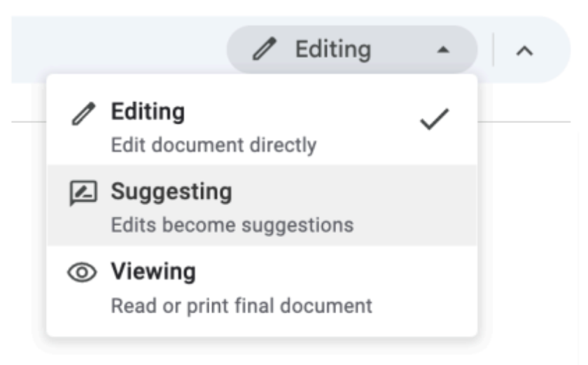This screenshot has width=588, height=365.
Task: Click the pencil icon in Editing button
Action: coord(265,49)
